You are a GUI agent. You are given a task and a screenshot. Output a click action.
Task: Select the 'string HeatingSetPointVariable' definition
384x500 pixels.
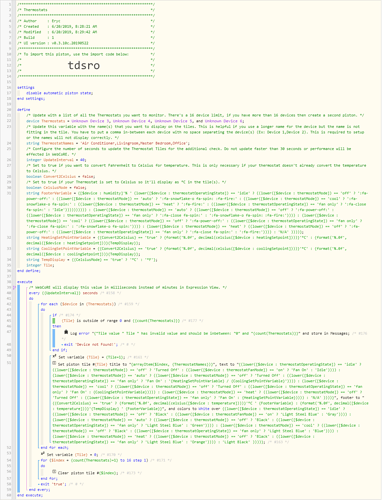pyautogui.click(x=187, y=240)
